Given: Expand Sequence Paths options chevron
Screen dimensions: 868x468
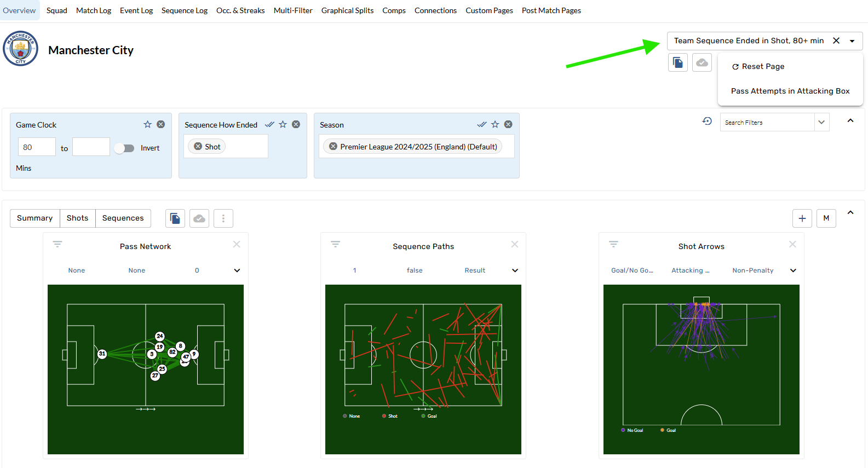Looking at the screenshot, I should pyautogui.click(x=515, y=270).
